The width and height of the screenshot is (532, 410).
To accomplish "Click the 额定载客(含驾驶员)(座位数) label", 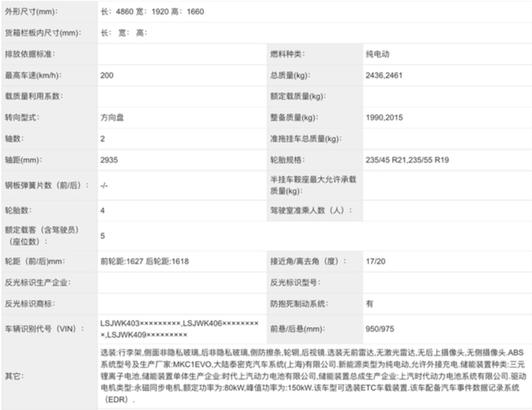I will point(42,236).
